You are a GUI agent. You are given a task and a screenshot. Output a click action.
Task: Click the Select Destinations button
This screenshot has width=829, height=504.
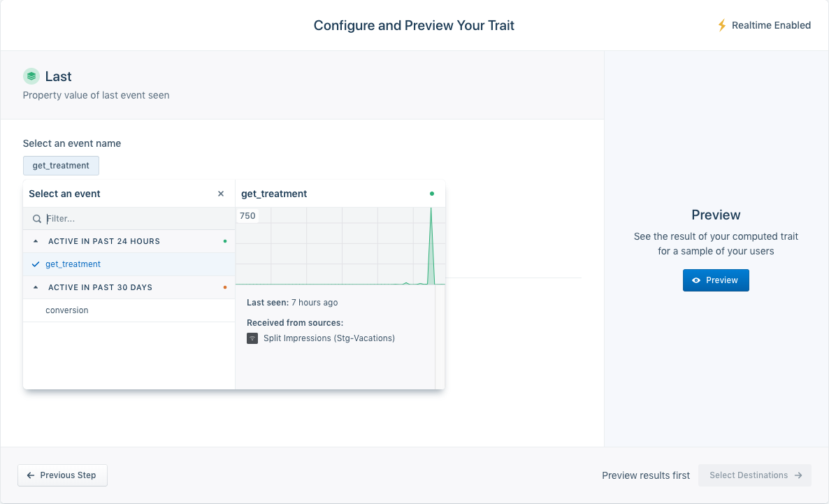tap(755, 475)
